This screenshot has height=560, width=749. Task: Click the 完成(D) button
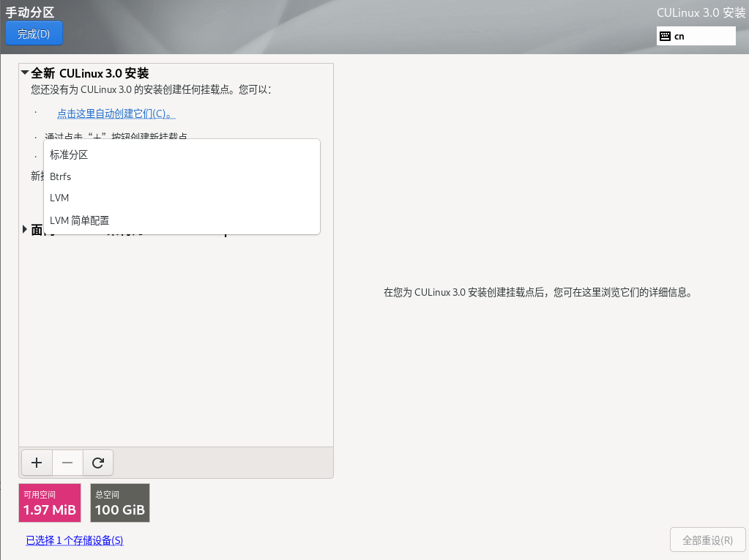(x=34, y=34)
